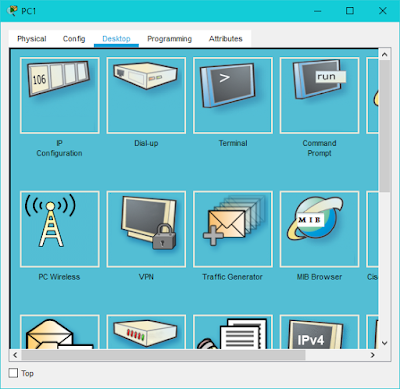Click the Terminal label text
The image size is (400, 389).
233,143
